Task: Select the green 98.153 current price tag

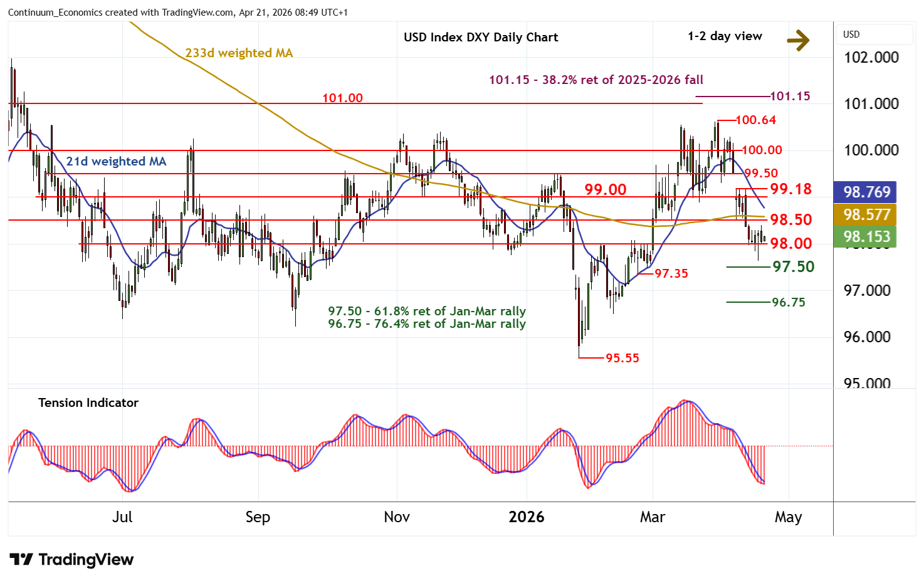Action: [x=866, y=236]
